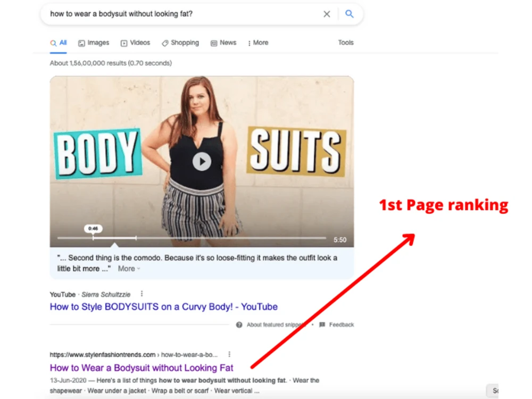
Task: Click About featured snippets help icon
Action: (x=239, y=325)
